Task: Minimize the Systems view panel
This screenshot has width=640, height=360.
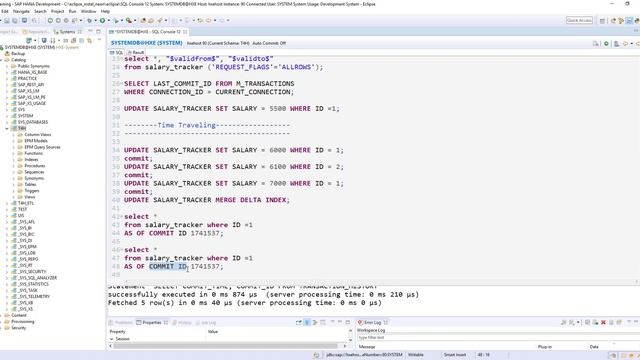Action: tap(90, 31)
